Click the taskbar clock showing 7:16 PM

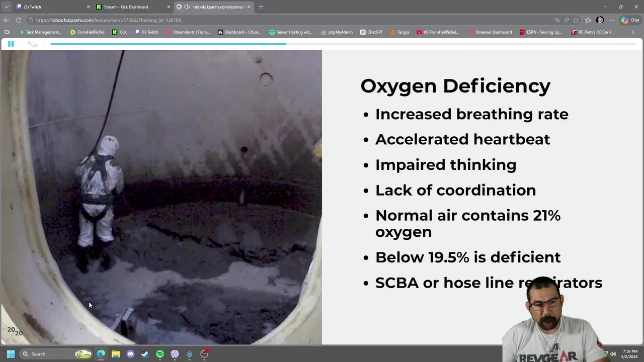(630, 354)
